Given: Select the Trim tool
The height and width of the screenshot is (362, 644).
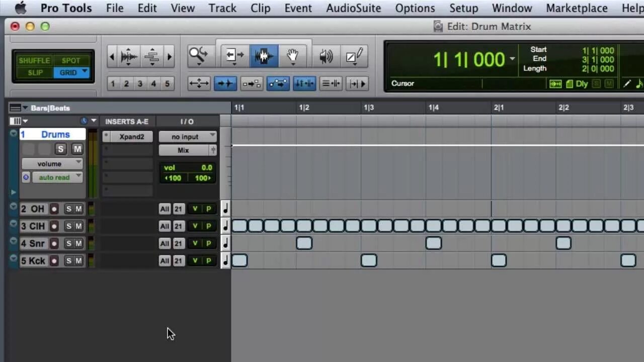Looking at the screenshot, I should pos(234,55).
